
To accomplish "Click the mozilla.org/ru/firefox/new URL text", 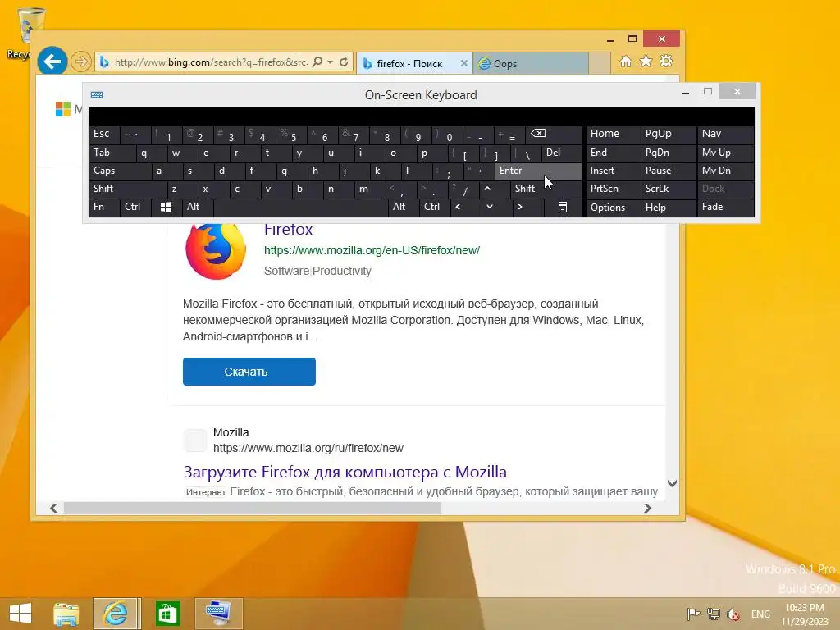I will click(308, 448).
